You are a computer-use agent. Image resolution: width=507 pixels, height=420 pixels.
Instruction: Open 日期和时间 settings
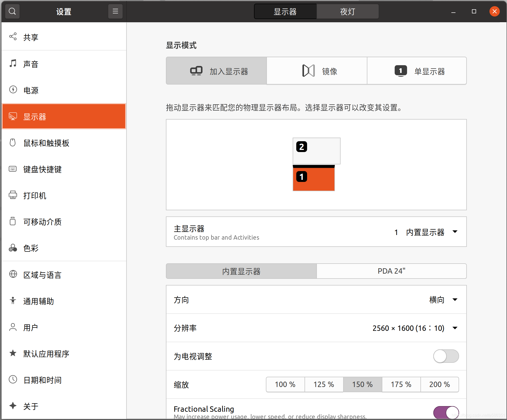64,380
